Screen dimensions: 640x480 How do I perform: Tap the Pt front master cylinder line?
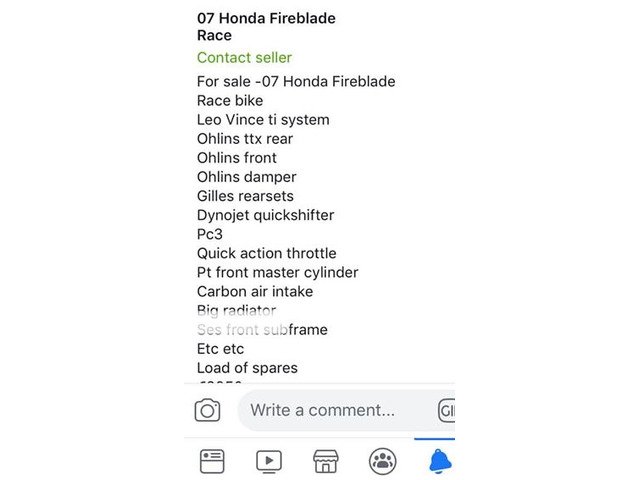pyautogui.click(x=277, y=272)
